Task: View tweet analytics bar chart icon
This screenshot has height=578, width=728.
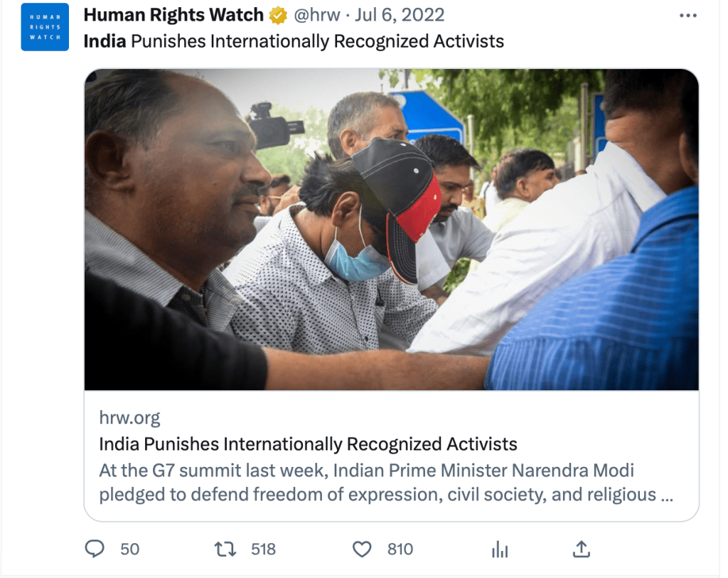Action: pyautogui.click(x=500, y=550)
